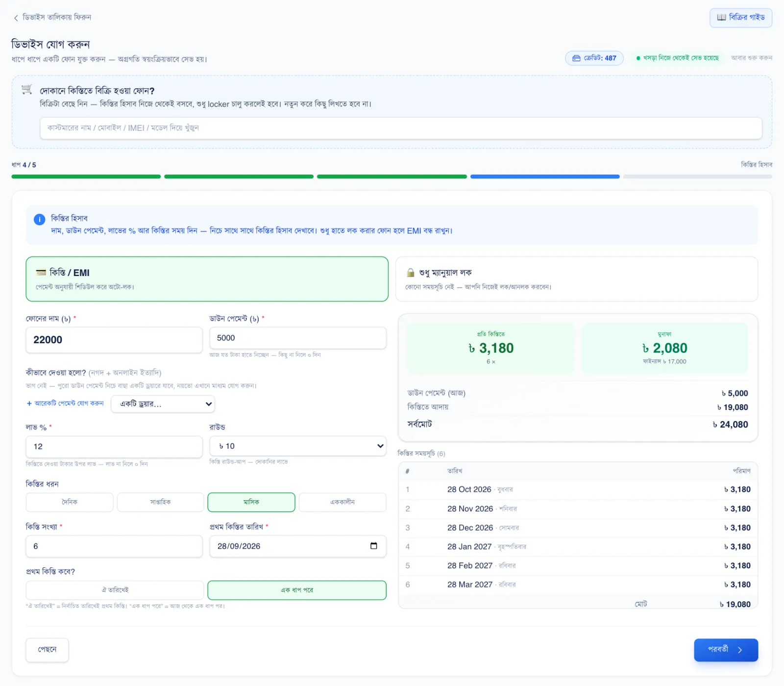Click the blue current progress step segment

click(545, 177)
